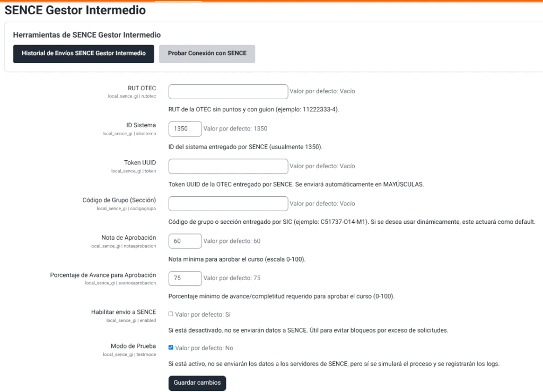Click the local_sence_gi | enabled text
The height and width of the screenshot is (392, 543).
[132, 320]
